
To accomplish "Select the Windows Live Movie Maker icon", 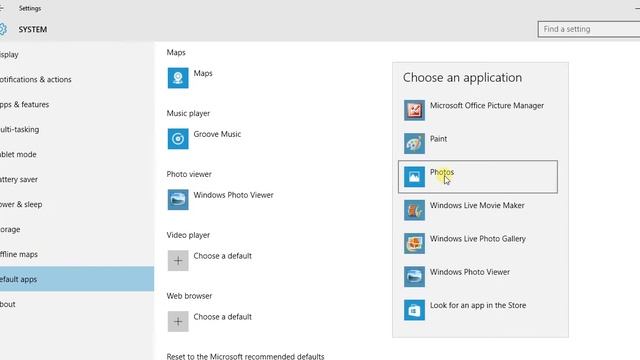I will 414,210.
